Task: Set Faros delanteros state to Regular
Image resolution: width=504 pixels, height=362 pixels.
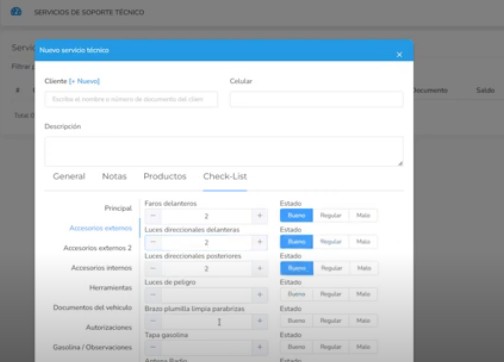Action: [331, 215]
